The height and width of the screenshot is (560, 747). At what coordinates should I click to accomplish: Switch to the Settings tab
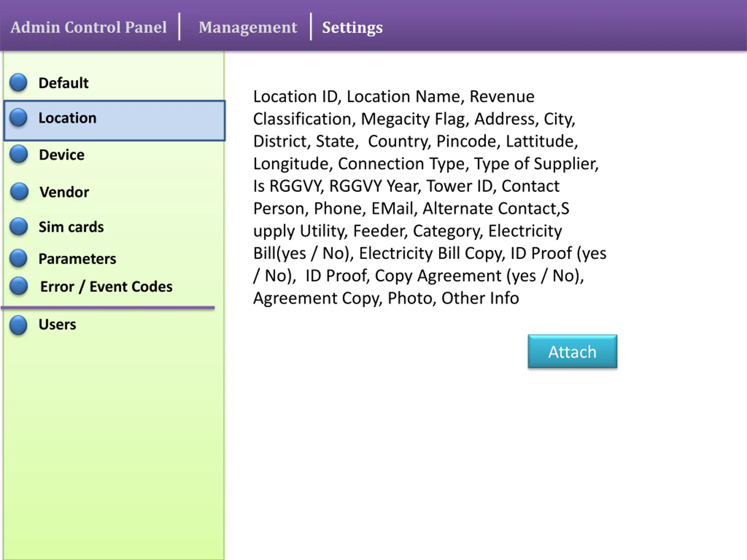352,27
